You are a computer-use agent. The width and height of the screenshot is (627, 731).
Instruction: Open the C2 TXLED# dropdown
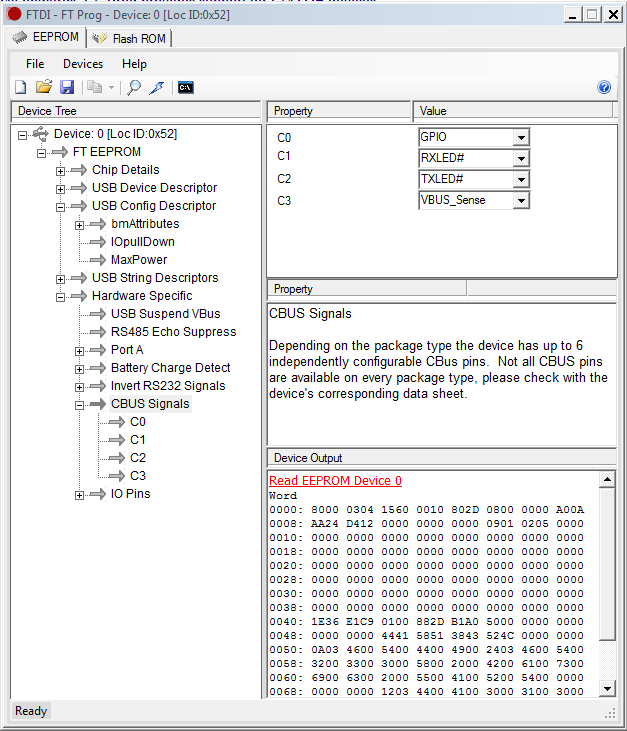pos(521,179)
